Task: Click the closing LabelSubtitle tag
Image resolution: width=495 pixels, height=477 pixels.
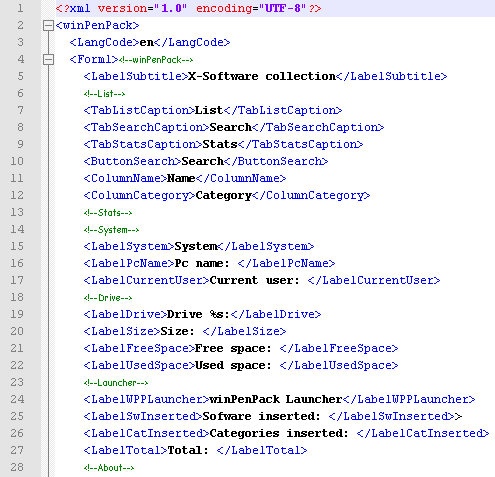Action: pos(392,76)
